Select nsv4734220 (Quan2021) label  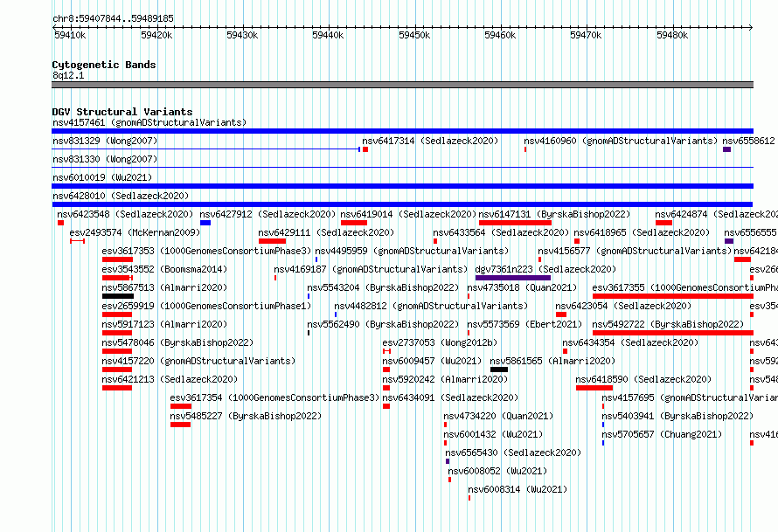498,416
